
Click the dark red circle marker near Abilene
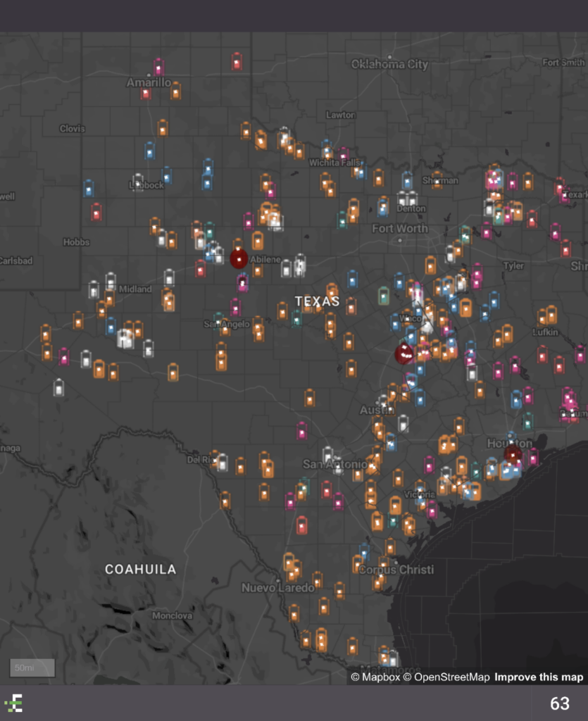pyautogui.click(x=239, y=258)
